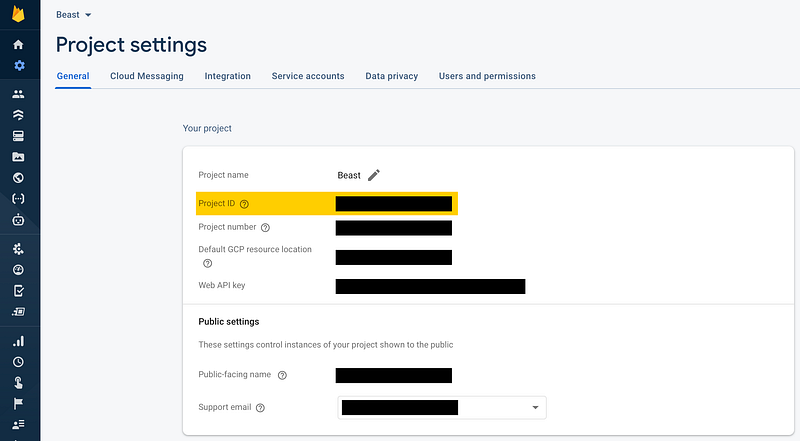Click the Project settings page title
The height and width of the screenshot is (441, 800).
tap(132, 45)
